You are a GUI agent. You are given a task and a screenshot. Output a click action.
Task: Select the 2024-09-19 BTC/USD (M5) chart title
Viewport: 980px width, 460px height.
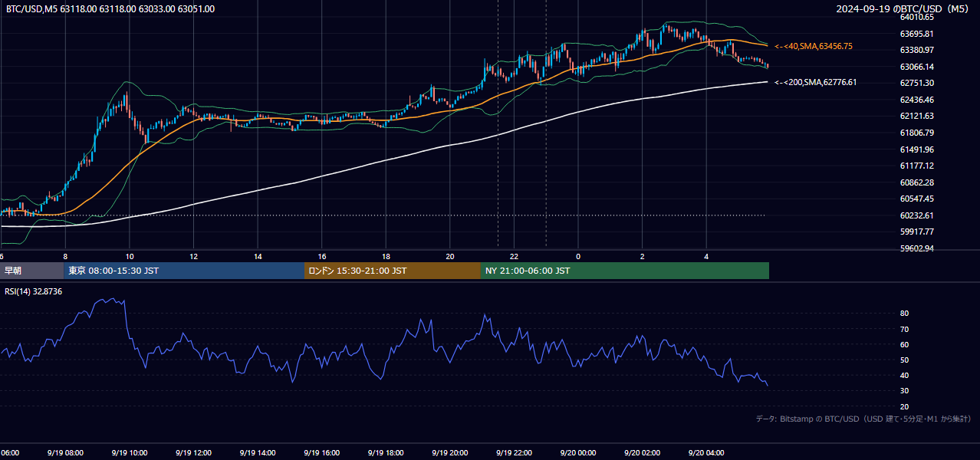pyautogui.click(x=903, y=9)
